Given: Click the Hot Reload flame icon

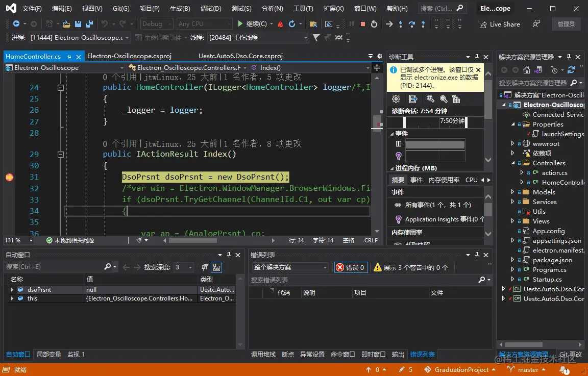Looking at the screenshot, I should point(280,23).
